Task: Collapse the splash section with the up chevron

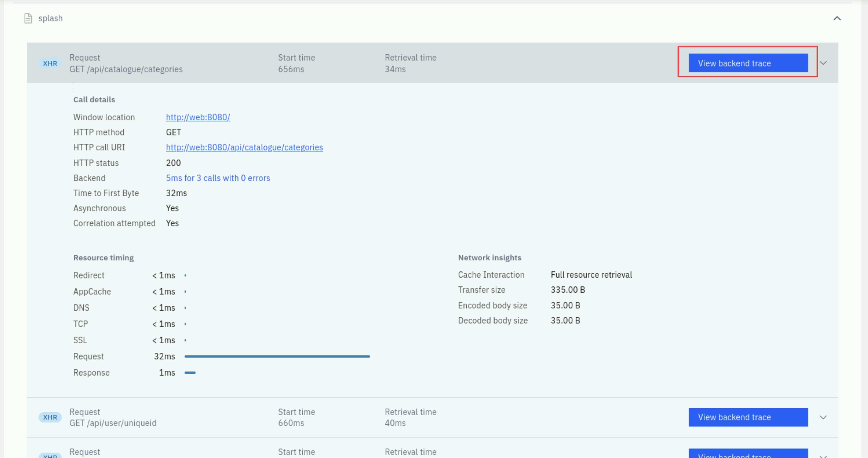Action: [x=837, y=18]
